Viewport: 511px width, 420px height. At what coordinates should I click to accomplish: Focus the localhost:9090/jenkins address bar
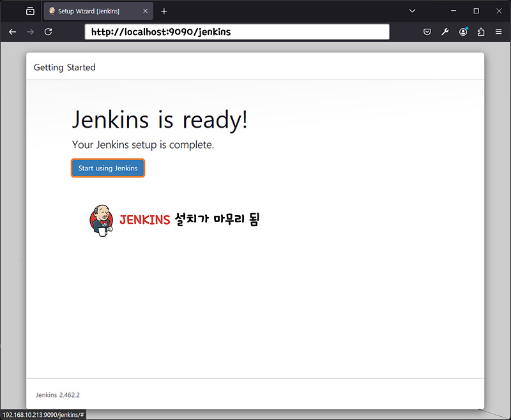point(237,32)
